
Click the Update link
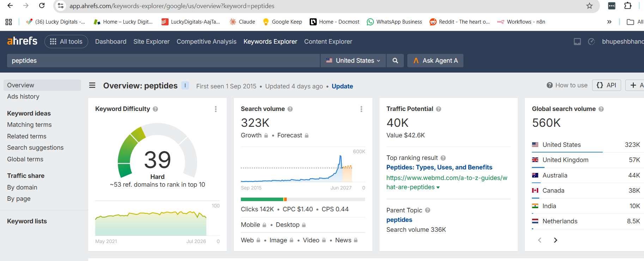(342, 86)
